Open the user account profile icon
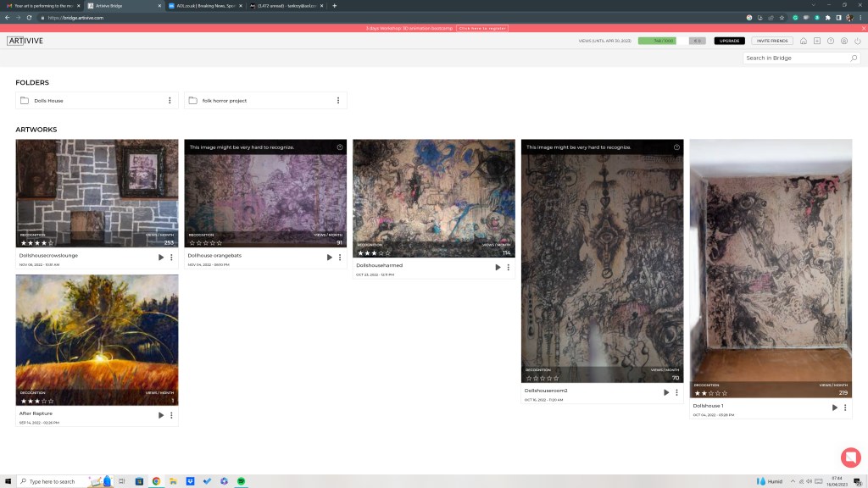Viewport: 868px width, 488px height. [844, 41]
